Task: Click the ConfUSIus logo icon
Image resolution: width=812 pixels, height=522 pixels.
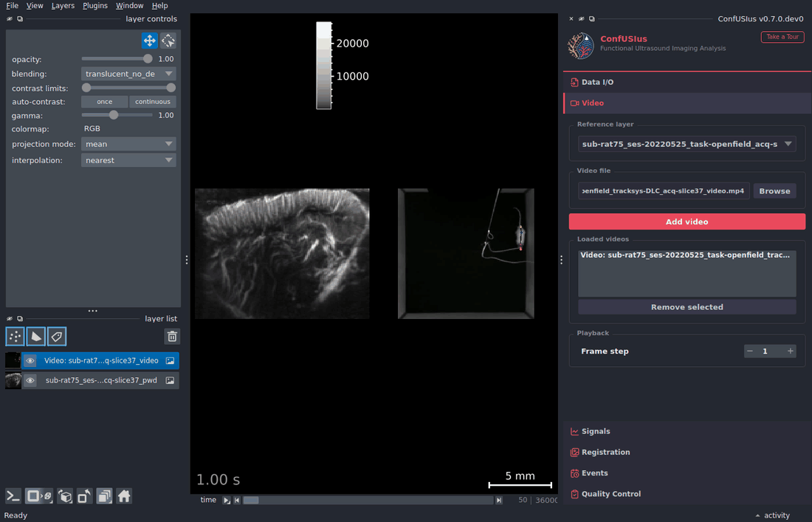Action: (581, 46)
